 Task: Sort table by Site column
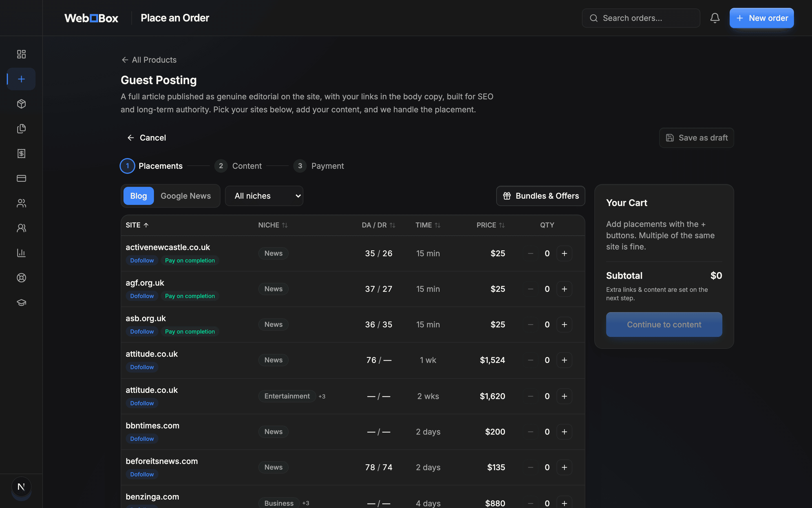137,225
